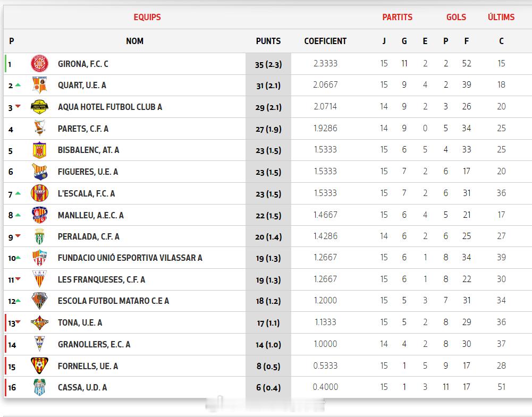
Task: Open FUNDACIO UNIÓ ESPORTIVA VILASSAR A link
Action: pyautogui.click(x=130, y=258)
